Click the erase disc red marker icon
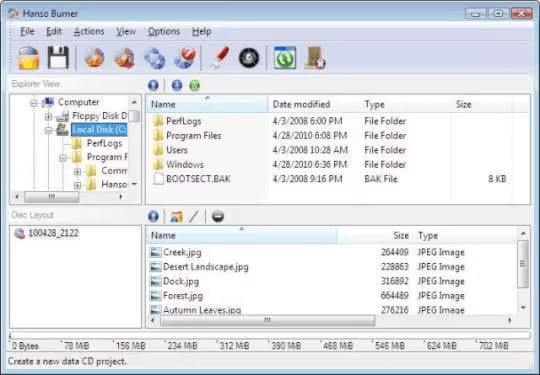Viewport: 540px width, 375px height. click(220, 58)
